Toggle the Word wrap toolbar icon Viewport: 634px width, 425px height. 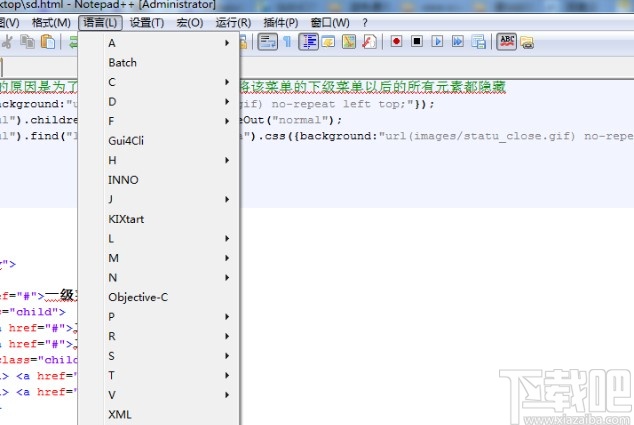click(x=268, y=42)
